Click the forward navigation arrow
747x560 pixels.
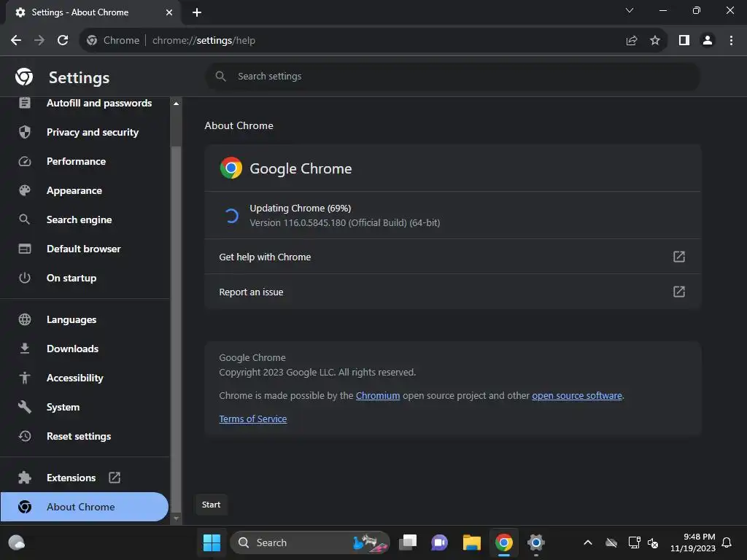pos(39,41)
